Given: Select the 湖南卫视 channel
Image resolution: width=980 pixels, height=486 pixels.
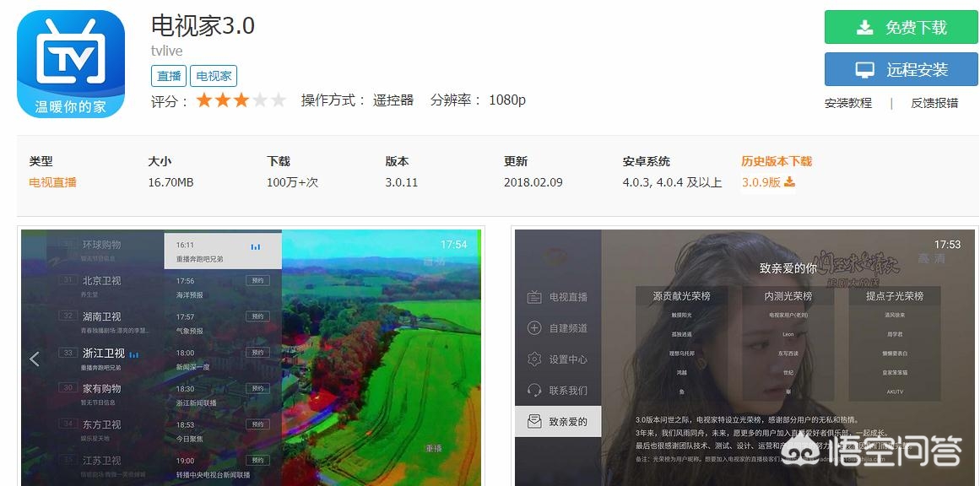Looking at the screenshot, I should click(102, 316).
